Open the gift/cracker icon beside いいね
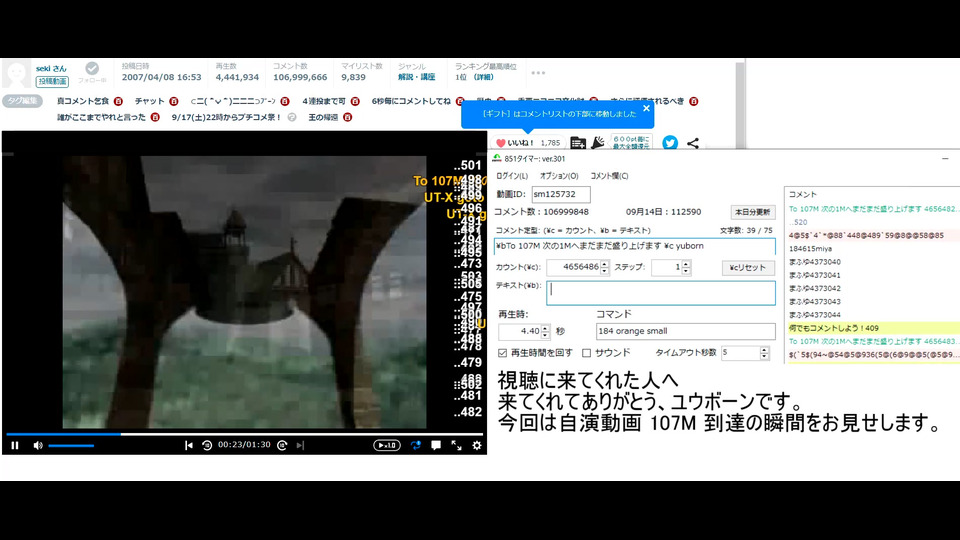The width and height of the screenshot is (960, 540). click(598, 143)
